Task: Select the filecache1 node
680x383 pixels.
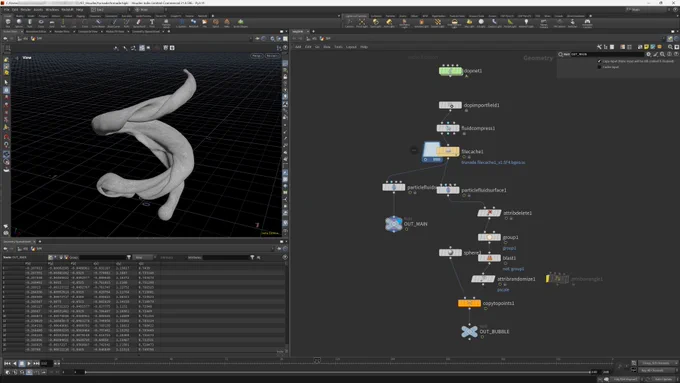Action: (448, 151)
